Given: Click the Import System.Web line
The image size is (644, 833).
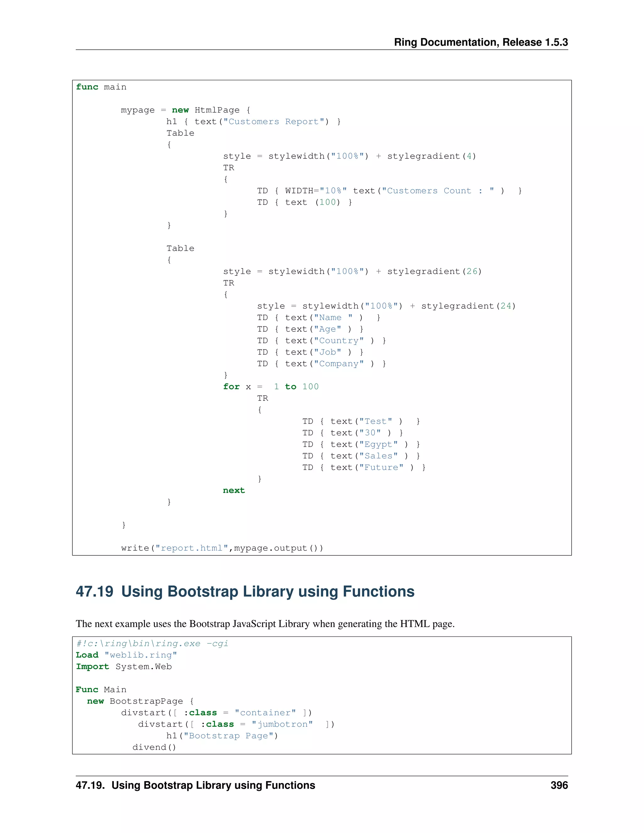Looking at the screenshot, I should click(x=124, y=666).
